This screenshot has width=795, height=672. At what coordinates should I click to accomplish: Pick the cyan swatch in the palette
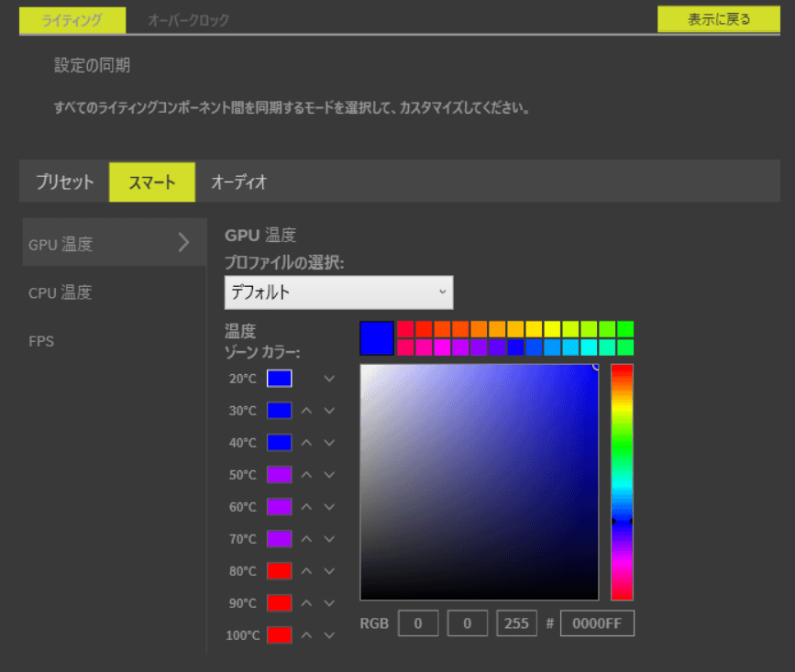click(x=589, y=347)
